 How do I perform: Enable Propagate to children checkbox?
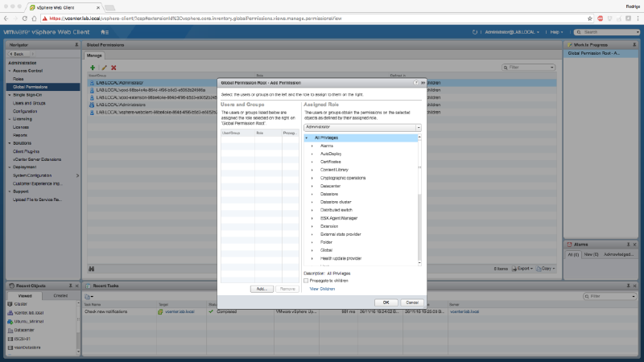click(x=306, y=280)
